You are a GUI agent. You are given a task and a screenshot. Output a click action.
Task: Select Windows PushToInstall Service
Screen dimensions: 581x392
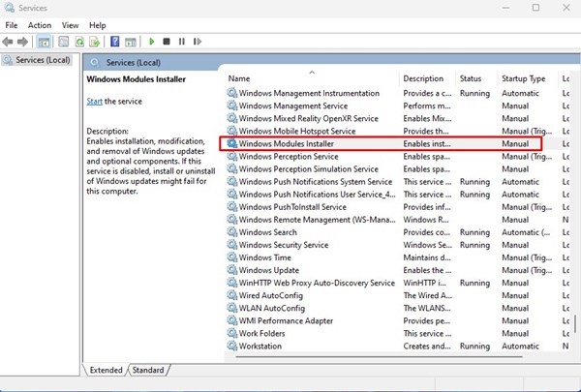(396, 207)
